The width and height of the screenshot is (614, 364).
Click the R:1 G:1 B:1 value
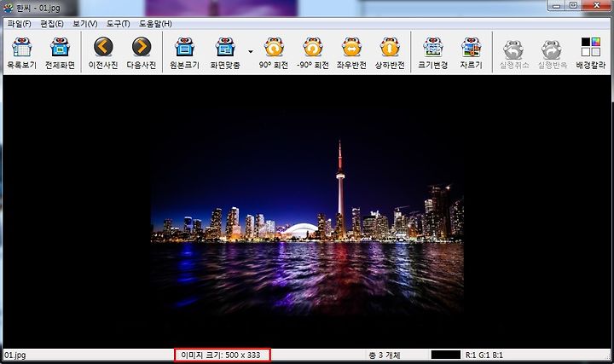484,355
